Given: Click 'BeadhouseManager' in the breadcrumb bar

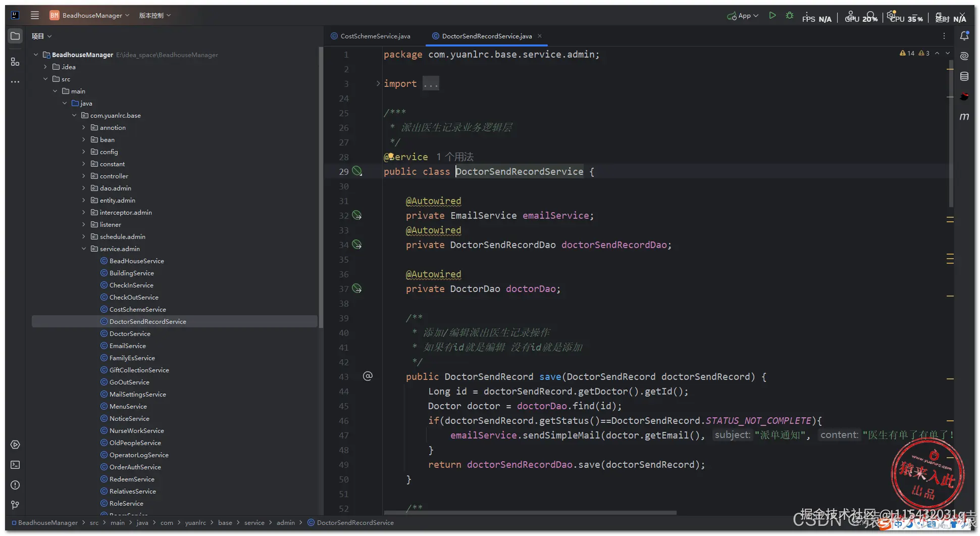Looking at the screenshot, I should (x=48, y=523).
